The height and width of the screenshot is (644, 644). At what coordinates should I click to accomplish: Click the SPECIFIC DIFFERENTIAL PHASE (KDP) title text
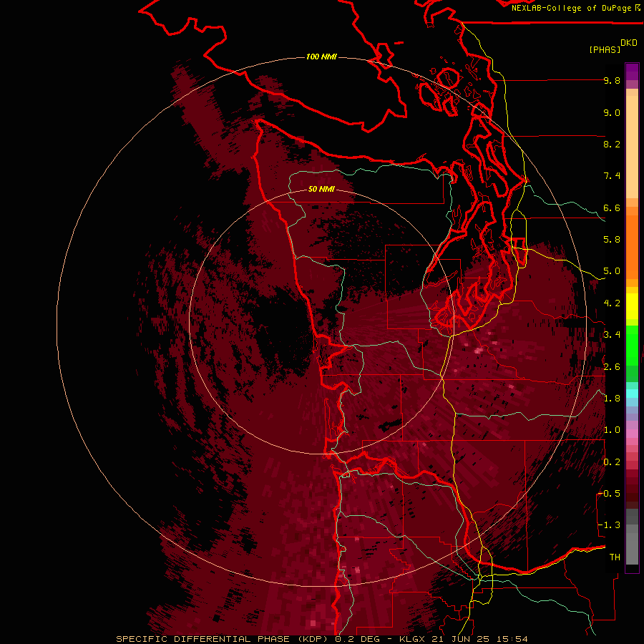pyautogui.click(x=222, y=639)
